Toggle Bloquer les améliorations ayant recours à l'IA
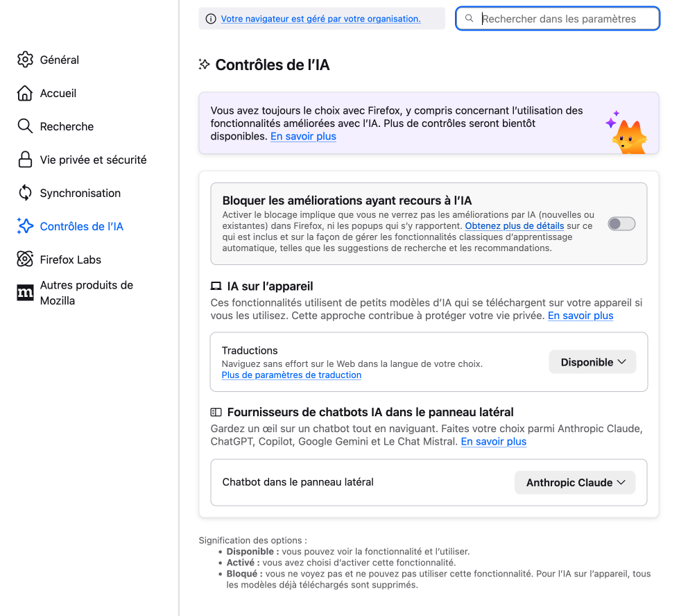The width and height of the screenshot is (697, 616). (x=621, y=223)
